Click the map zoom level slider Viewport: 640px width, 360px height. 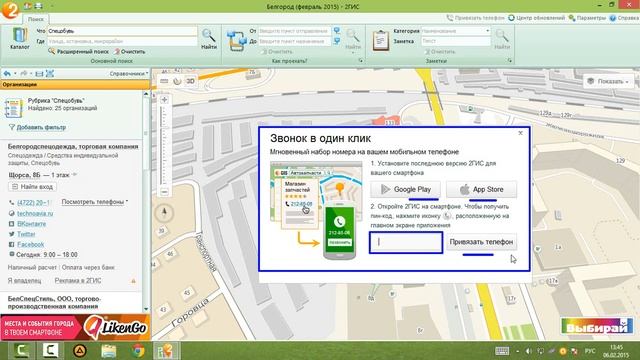point(164,146)
